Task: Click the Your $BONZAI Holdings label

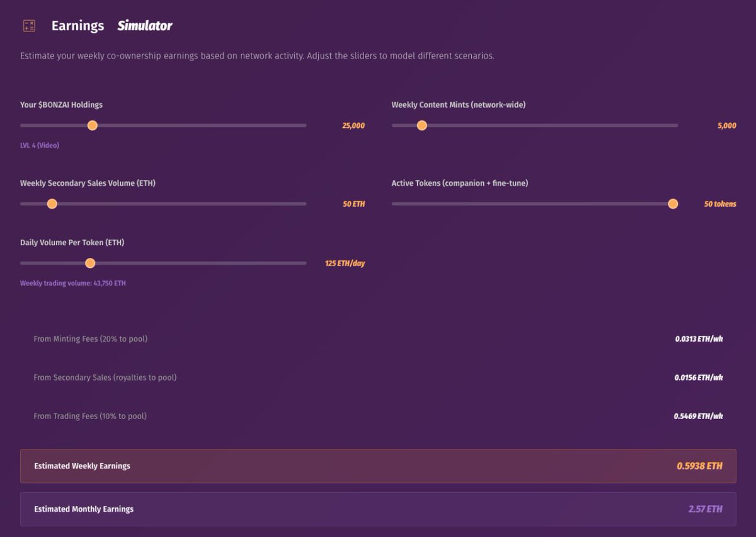Action: click(x=61, y=105)
